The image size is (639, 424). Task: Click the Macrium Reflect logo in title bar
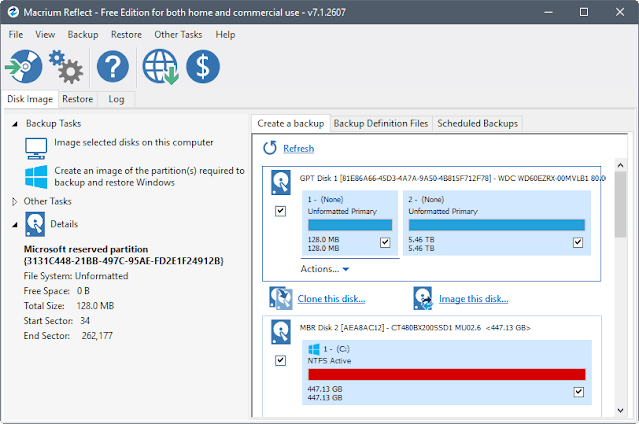pos(13,12)
